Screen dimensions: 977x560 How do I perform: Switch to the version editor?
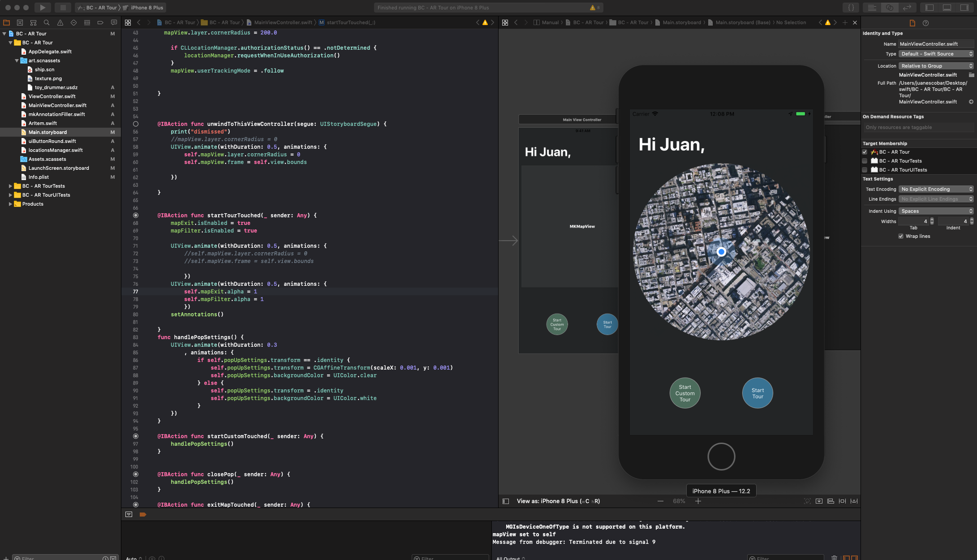[907, 8]
